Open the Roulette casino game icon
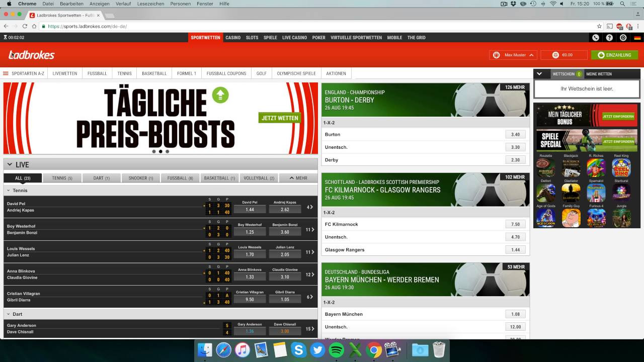The height and width of the screenshot is (362, 644). pos(546,168)
